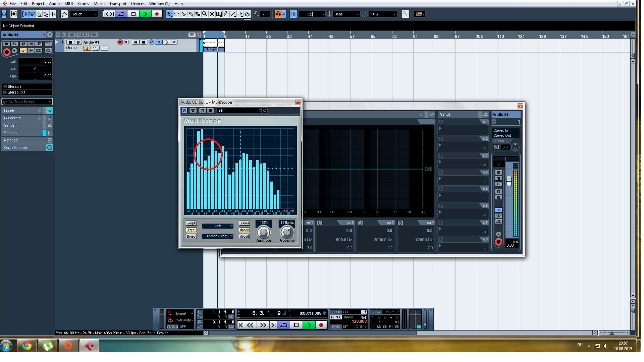
Task: Adjust MultiScope Frequency knob
Action: pyautogui.click(x=287, y=232)
